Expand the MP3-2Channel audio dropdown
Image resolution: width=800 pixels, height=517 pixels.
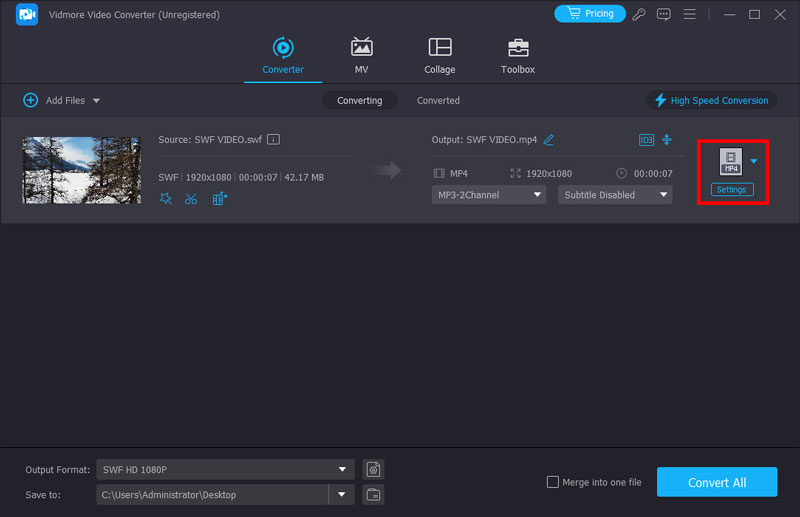(x=489, y=195)
